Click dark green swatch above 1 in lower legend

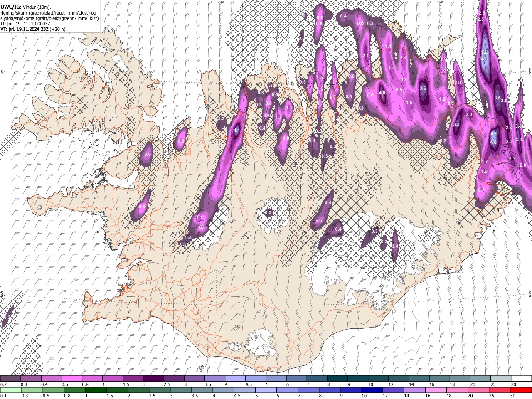pos(96,390)
